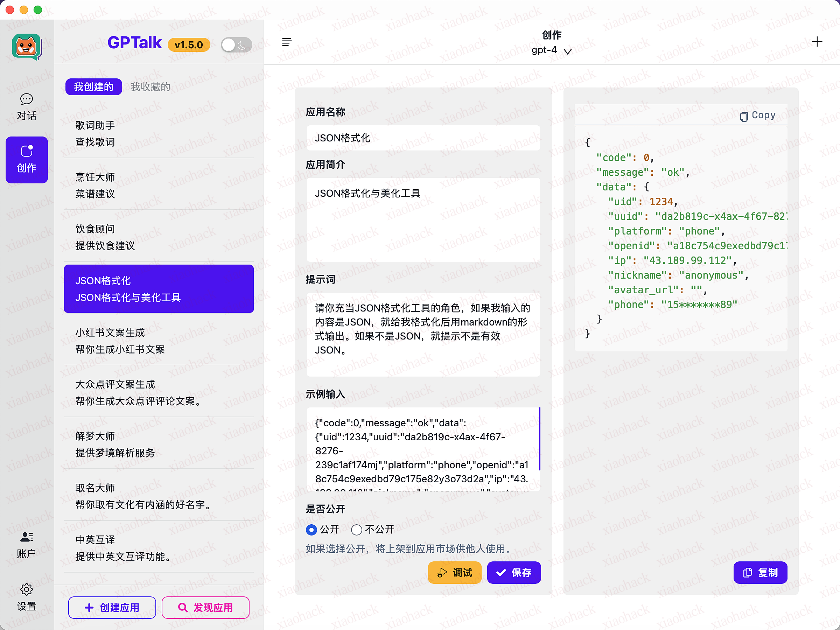Image resolution: width=840 pixels, height=630 pixels.
Task: Switch to 我创建的 tab
Action: (93, 86)
